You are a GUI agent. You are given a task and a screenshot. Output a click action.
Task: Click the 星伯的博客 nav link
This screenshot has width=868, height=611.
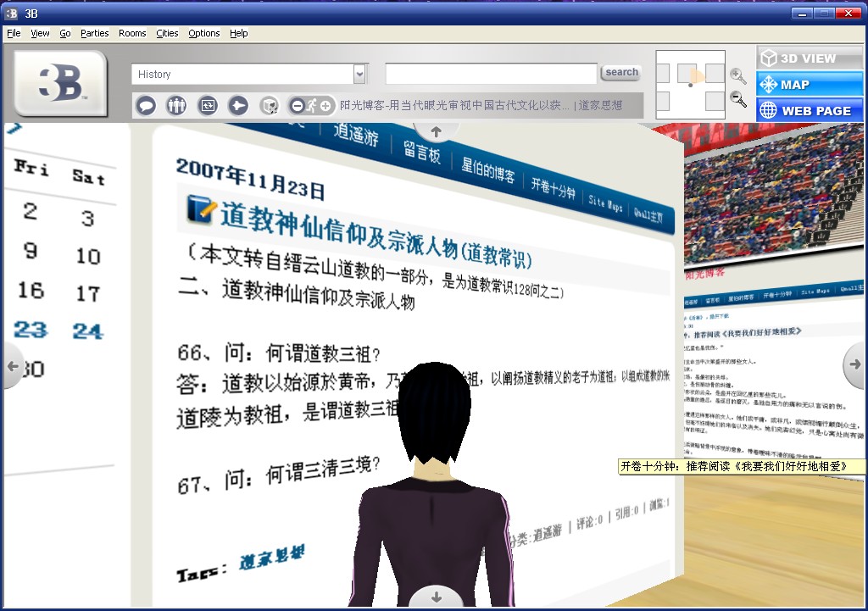[487, 169]
